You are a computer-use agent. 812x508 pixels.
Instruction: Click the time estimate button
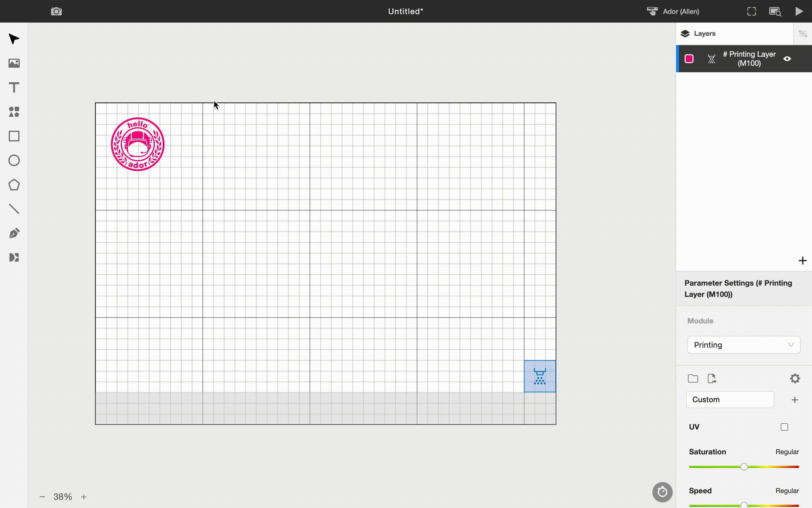click(x=662, y=492)
